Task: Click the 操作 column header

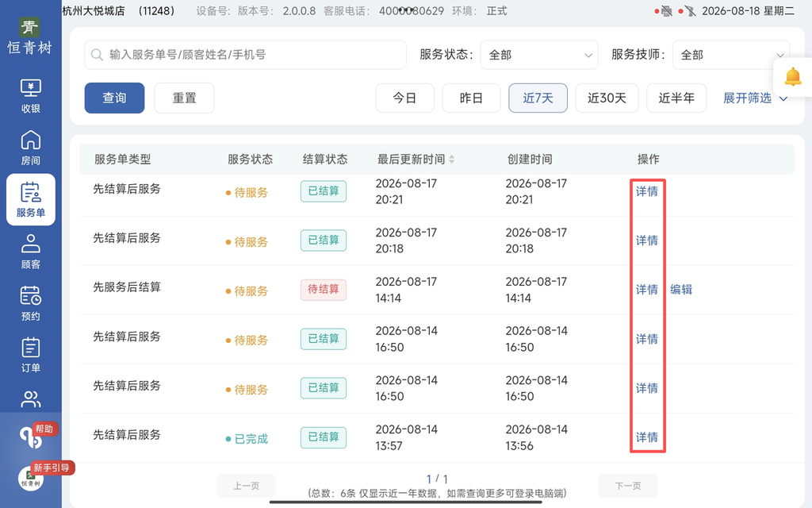Action: (649, 159)
